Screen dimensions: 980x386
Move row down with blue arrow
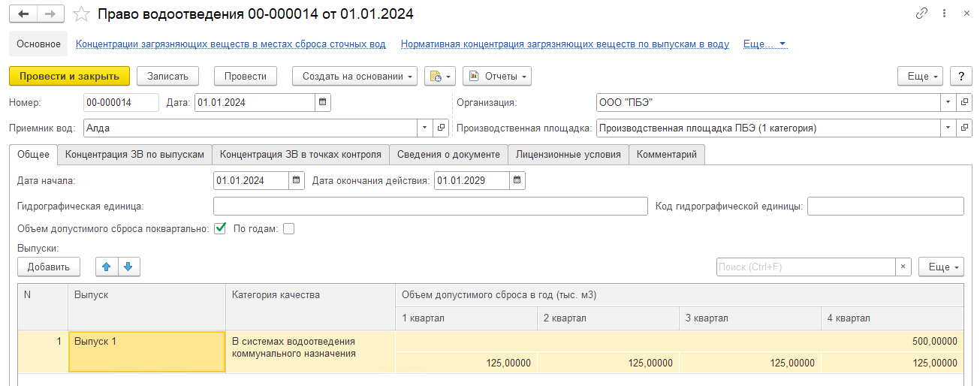coord(128,267)
